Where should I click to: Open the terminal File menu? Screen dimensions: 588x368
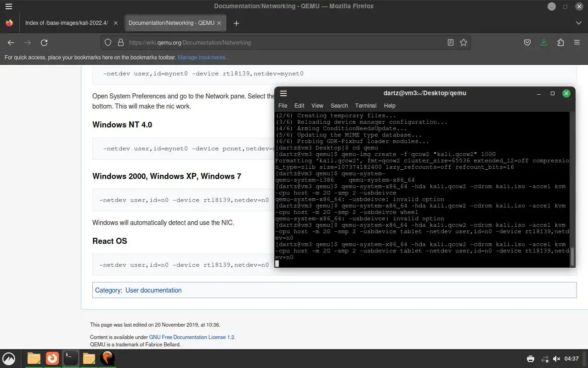[283, 106]
